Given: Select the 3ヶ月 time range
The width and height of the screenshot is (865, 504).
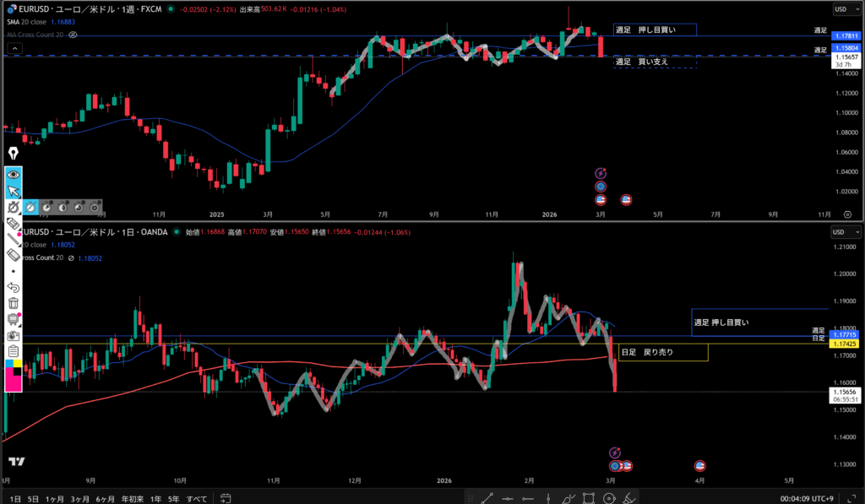Looking at the screenshot, I should [x=80, y=499].
